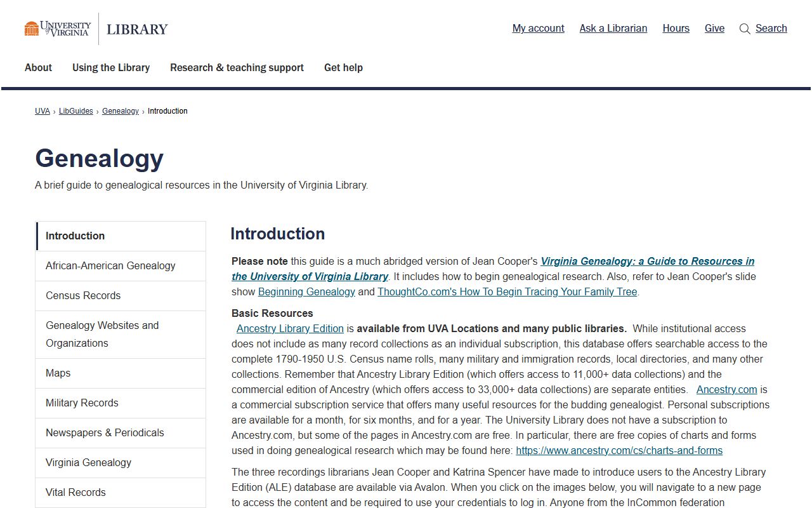Select the Maps sidebar tab
The image size is (812, 508).
(x=121, y=373)
